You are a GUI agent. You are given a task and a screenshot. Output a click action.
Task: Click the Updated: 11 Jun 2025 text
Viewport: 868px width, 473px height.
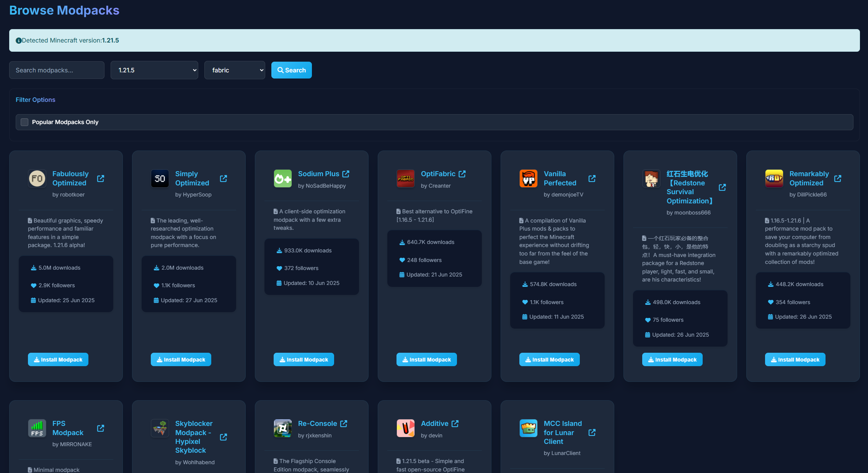tap(553, 317)
